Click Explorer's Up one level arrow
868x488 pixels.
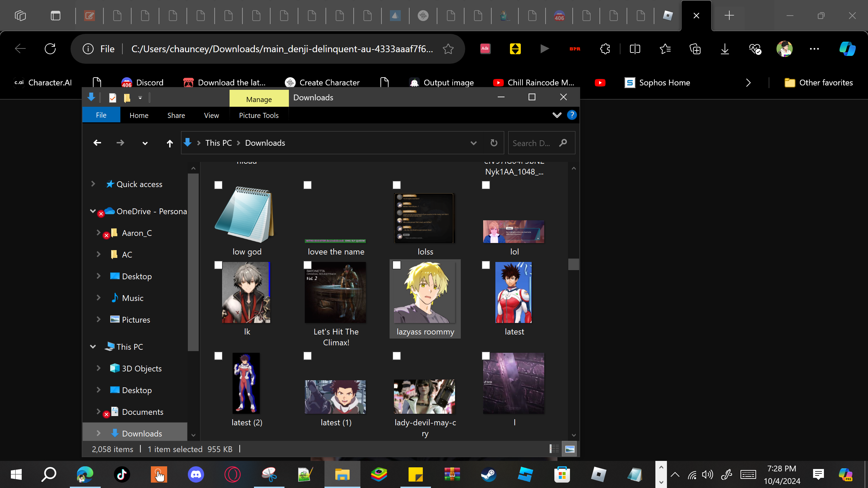[170, 143]
